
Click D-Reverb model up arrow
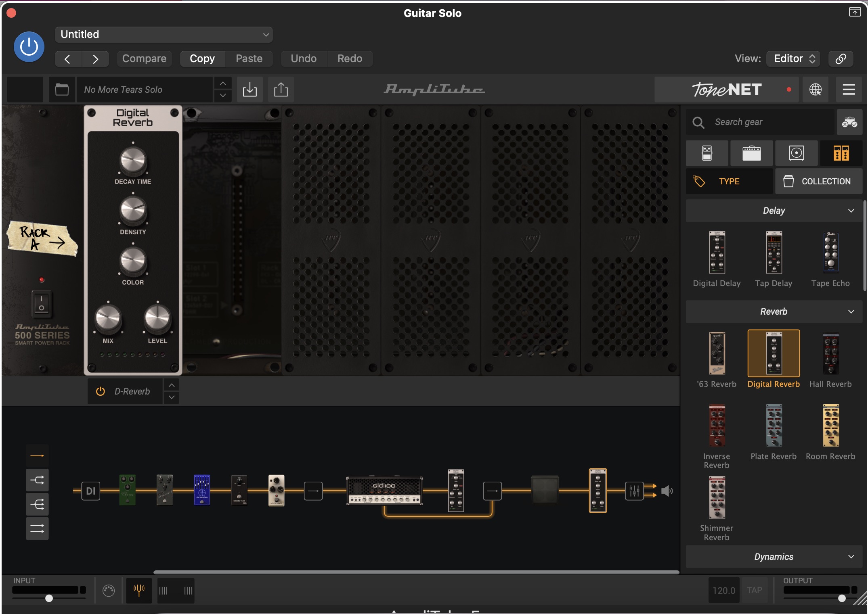[x=172, y=385]
